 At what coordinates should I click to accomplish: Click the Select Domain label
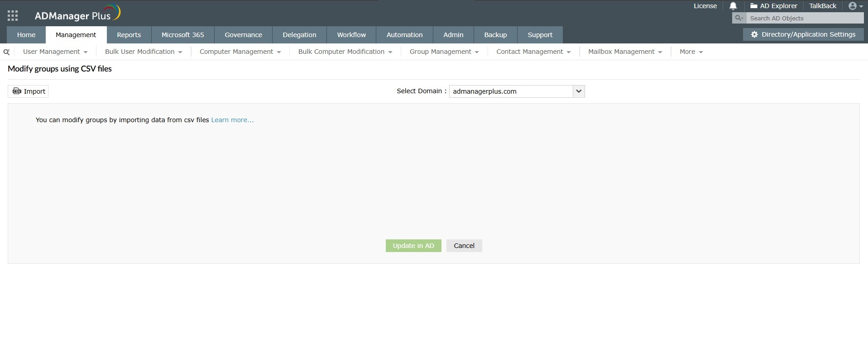[422, 91]
